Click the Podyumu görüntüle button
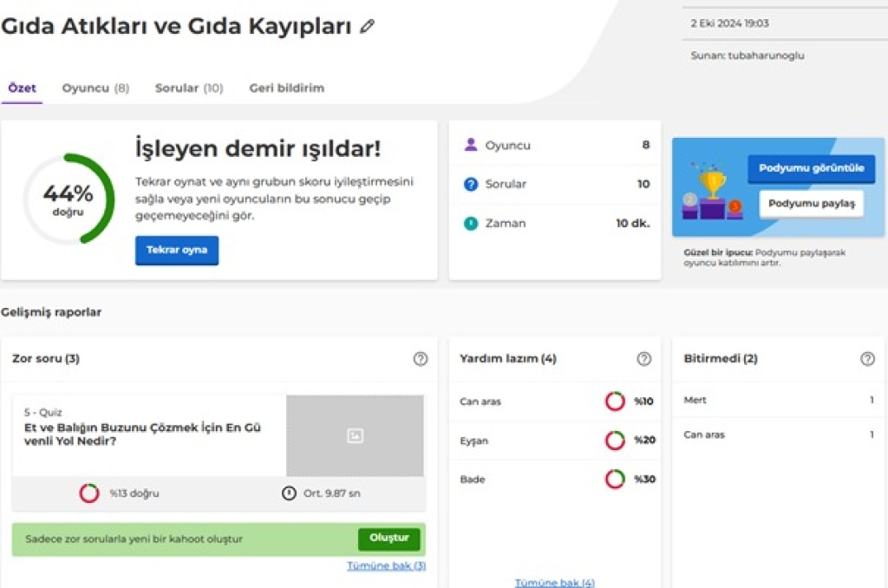This screenshot has width=888, height=588. tap(811, 168)
